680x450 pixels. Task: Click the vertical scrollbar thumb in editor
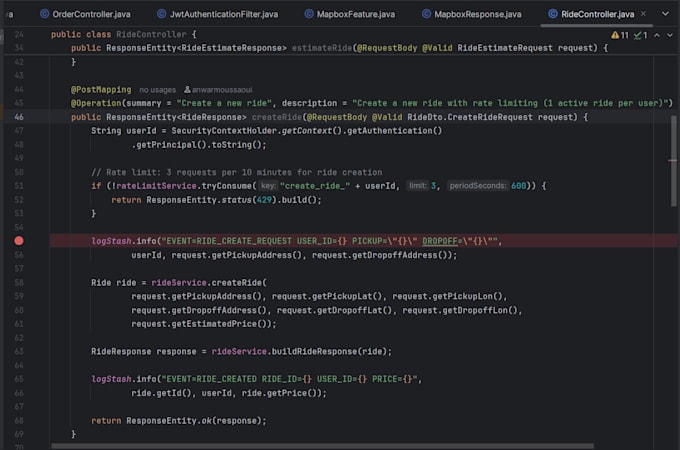tap(674, 162)
